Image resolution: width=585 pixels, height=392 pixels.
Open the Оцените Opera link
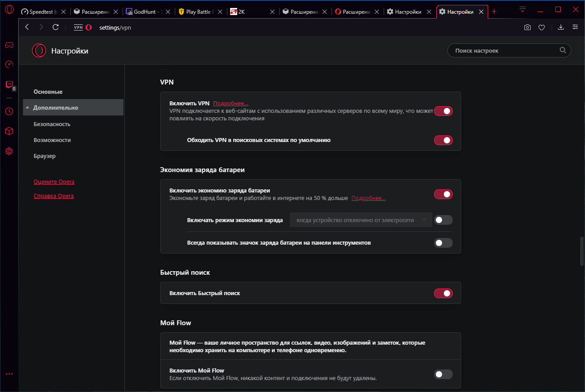[x=54, y=182]
